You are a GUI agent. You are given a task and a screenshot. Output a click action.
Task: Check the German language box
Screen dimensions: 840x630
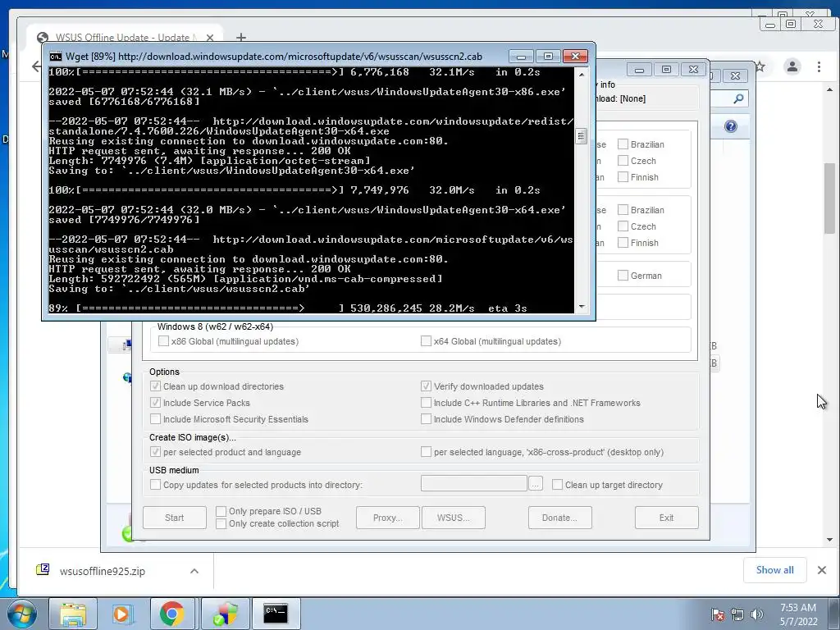coord(623,276)
